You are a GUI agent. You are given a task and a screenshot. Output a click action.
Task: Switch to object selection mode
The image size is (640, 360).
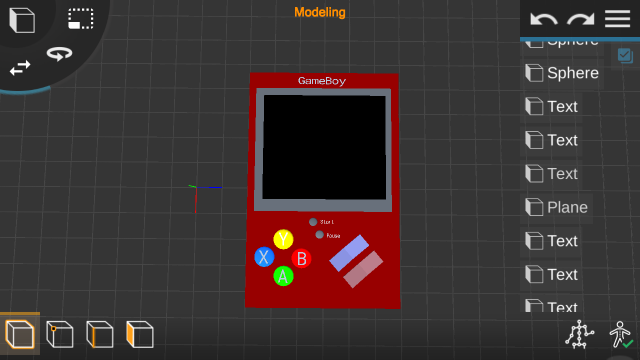click(x=20, y=334)
